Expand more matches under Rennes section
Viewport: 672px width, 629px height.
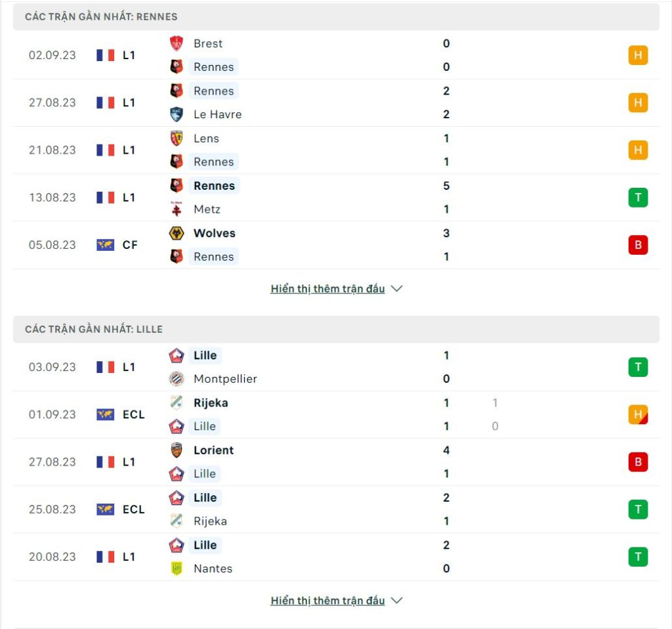coord(328,288)
